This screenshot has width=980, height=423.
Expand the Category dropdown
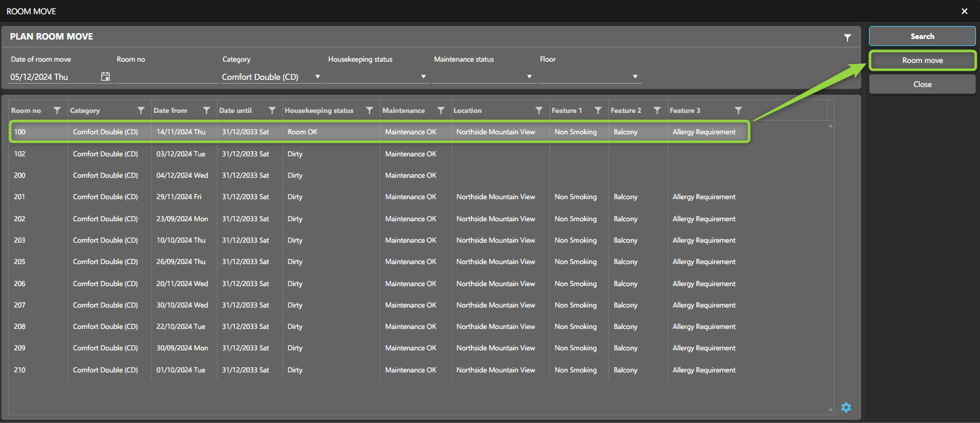click(x=318, y=77)
